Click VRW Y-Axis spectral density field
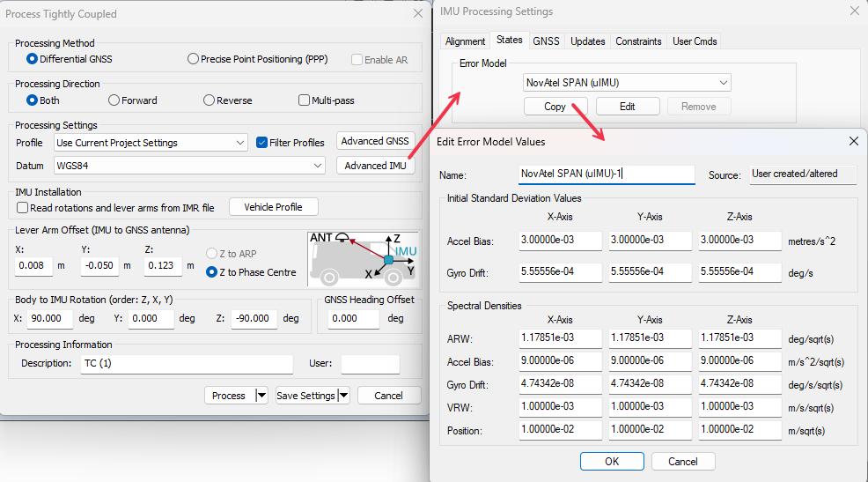The width and height of the screenshot is (868, 482). click(x=650, y=406)
